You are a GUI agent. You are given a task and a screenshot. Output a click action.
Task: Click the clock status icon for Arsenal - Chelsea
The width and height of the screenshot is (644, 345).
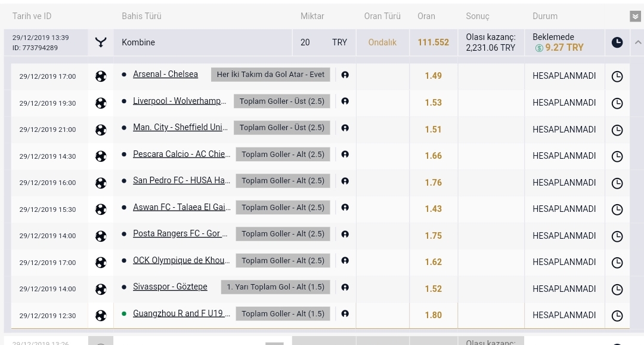click(x=617, y=76)
